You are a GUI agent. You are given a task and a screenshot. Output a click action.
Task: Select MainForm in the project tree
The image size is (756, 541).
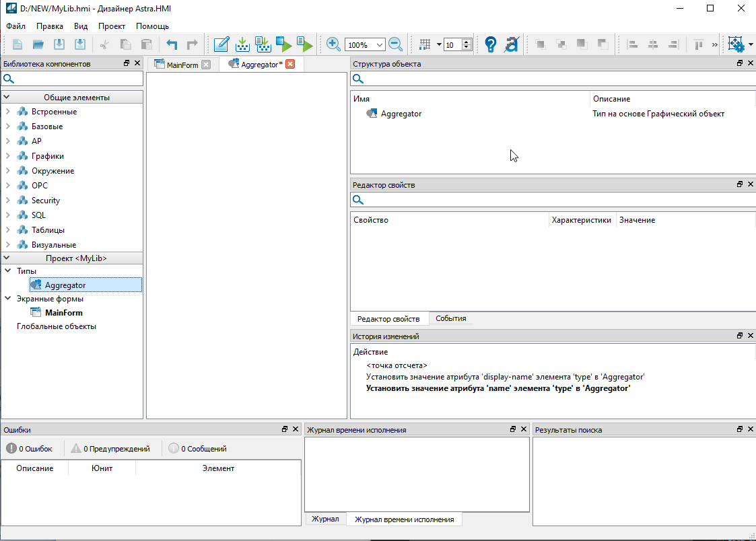pos(63,313)
